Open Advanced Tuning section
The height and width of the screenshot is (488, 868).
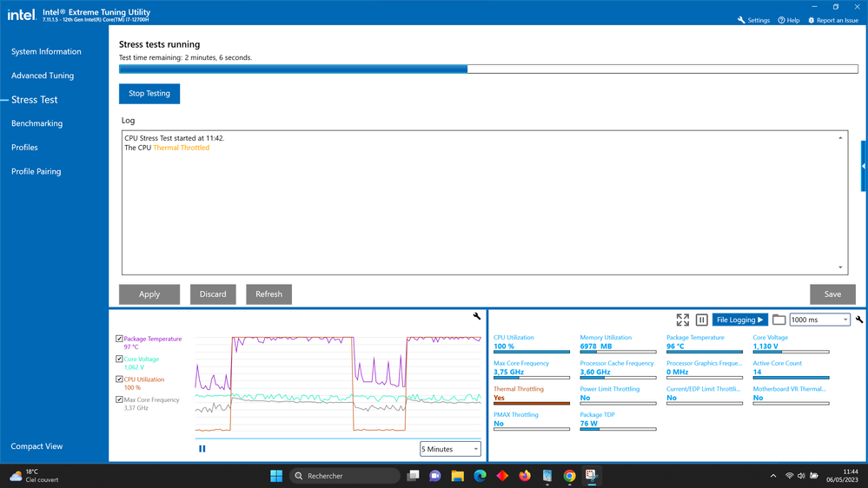coord(43,76)
